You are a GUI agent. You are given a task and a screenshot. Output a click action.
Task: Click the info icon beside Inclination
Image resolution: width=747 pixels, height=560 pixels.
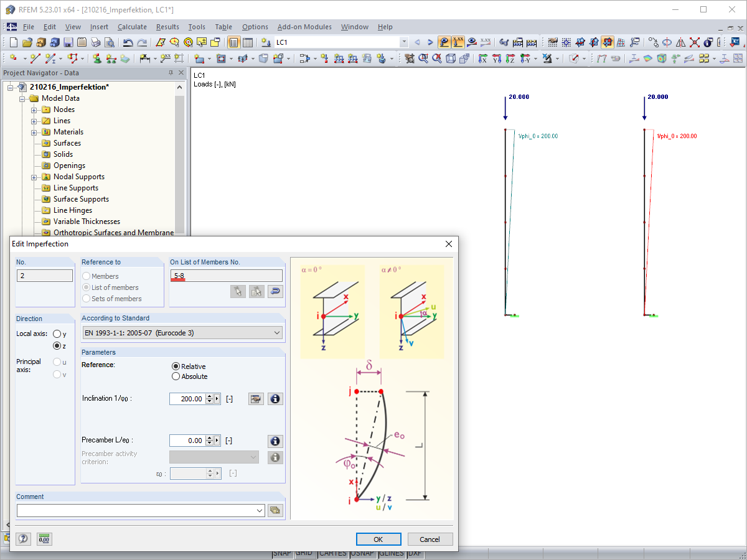(275, 399)
